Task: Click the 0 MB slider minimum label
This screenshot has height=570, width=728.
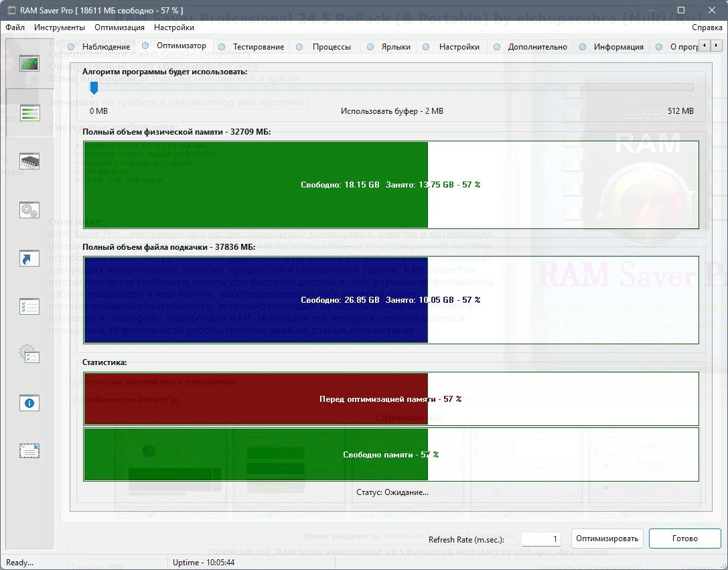Action: [x=98, y=111]
